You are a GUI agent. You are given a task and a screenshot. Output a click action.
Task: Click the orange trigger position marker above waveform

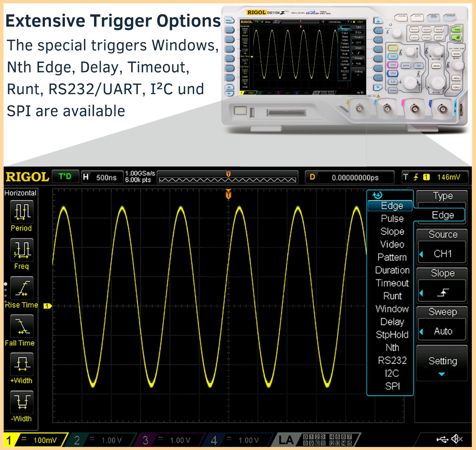228,194
